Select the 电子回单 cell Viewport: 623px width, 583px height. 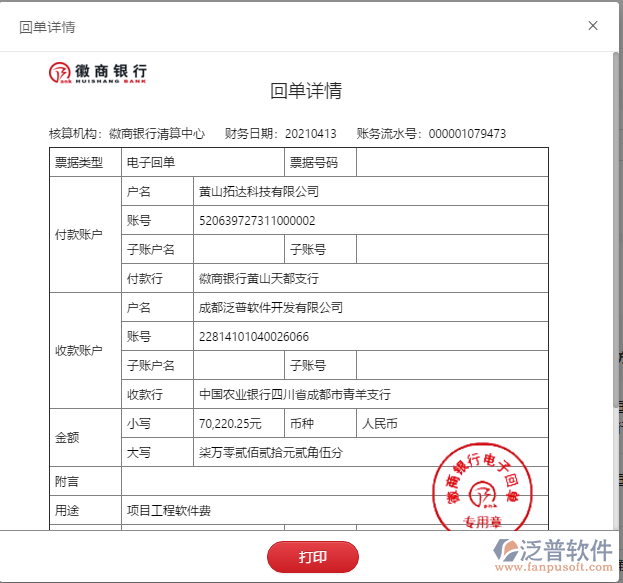tap(203, 162)
